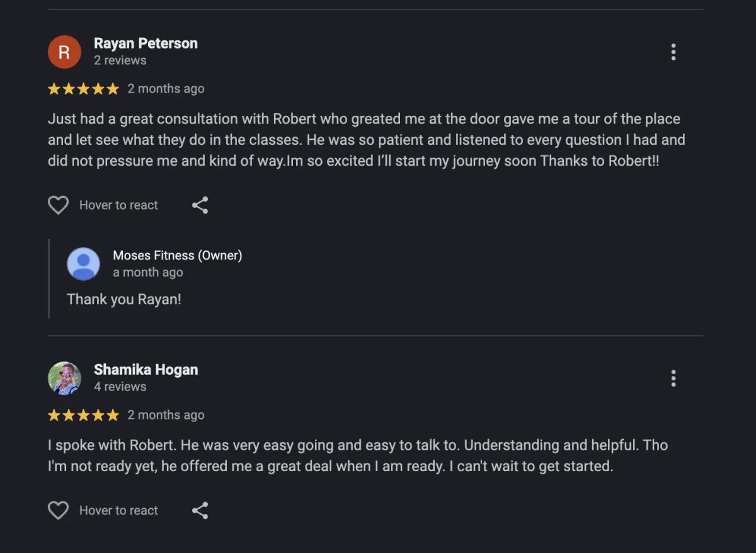The width and height of the screenshot is (756, 553).
Task: Click the five-star rating on Rayan's review
Action: coord(83,89)
